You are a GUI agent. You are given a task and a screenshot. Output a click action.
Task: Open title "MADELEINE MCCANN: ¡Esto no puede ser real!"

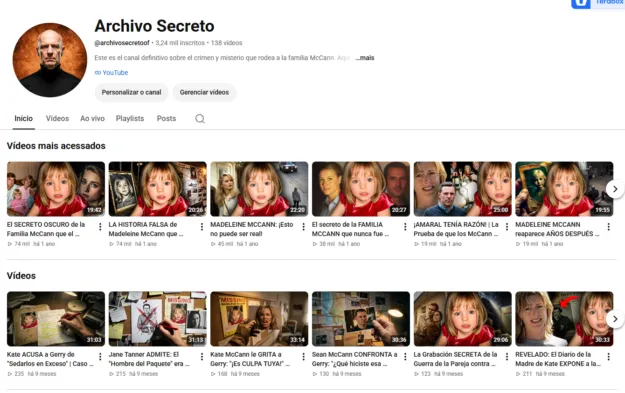(252, 229)
